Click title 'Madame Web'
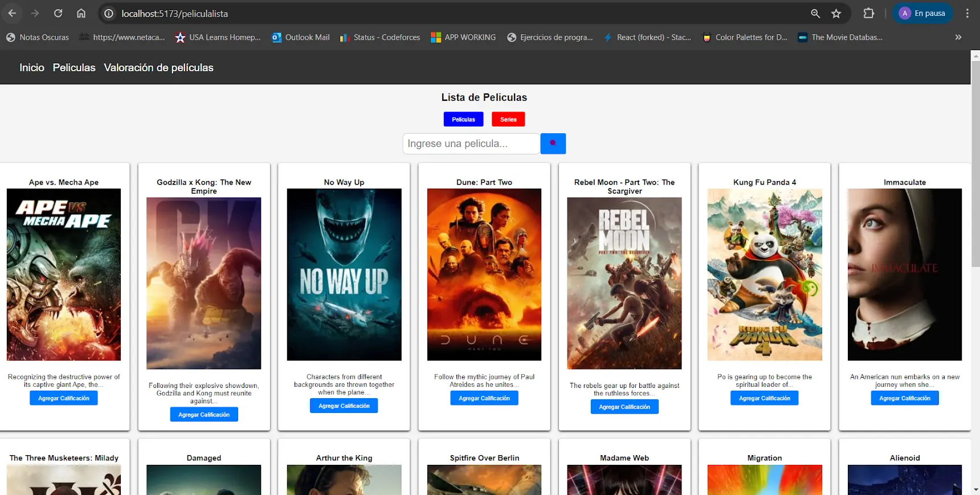 pyautogui.click(x=624, y=458)
